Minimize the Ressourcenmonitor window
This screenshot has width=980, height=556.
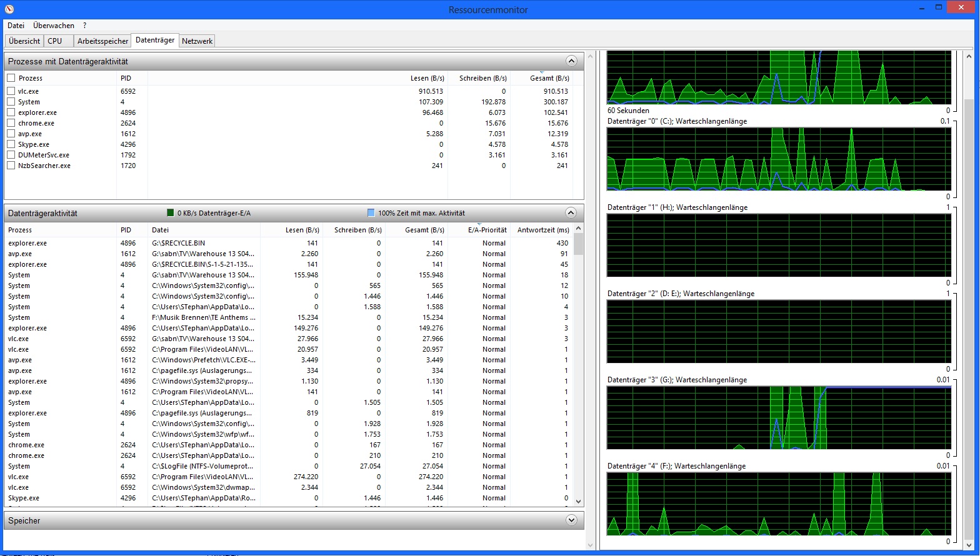(921, 7)
